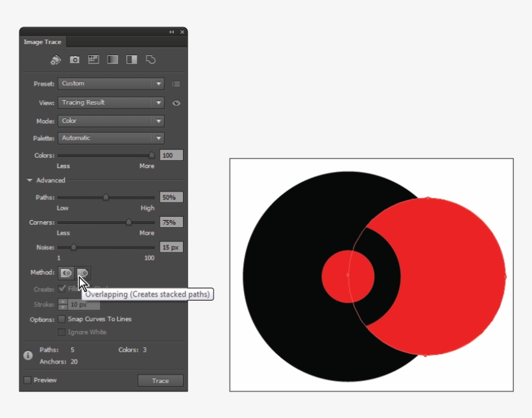The width and height of the screenshot is (532, 418).
Task: Choose the Low Color preset icon
Action: 93,60
